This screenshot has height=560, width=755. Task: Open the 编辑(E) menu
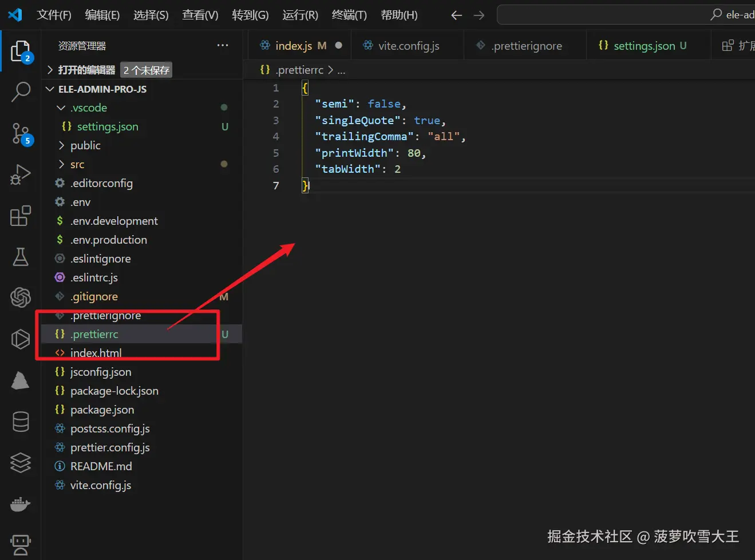point(102,15)
